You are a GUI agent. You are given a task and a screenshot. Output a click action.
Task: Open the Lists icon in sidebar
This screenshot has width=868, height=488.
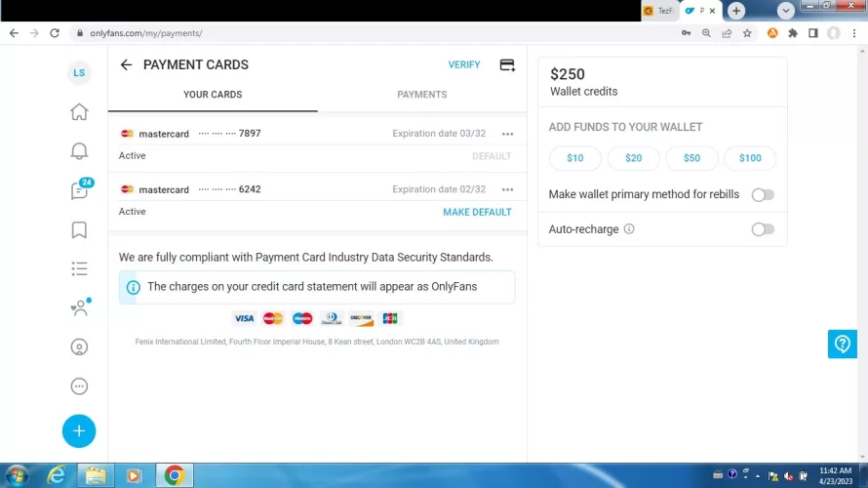tap(79, 268)
